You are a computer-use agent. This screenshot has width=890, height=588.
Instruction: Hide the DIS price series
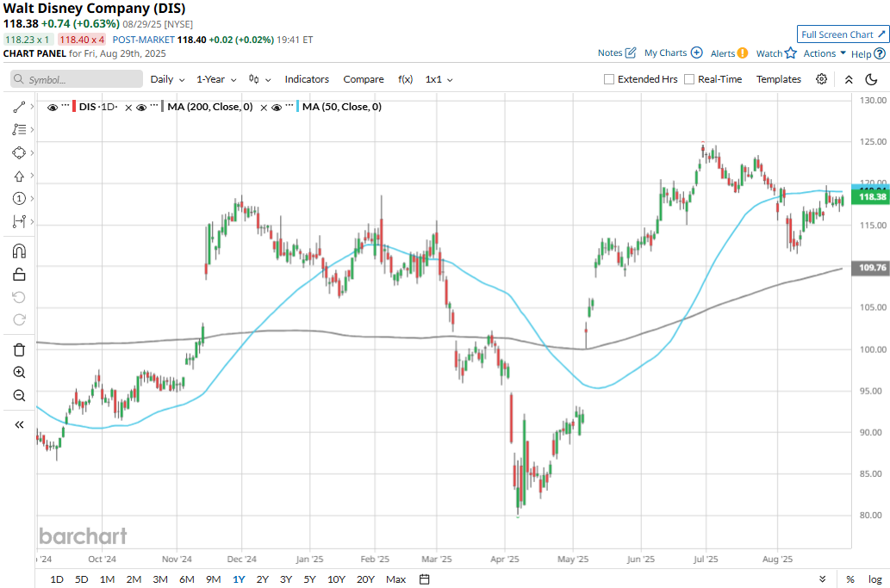click(x=53, y=107)
